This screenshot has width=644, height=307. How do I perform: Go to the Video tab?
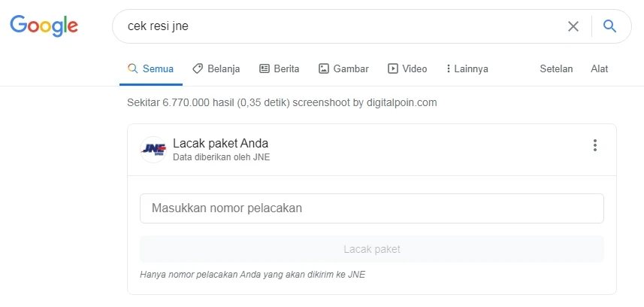pyautogui.click(x=407, y=68)
